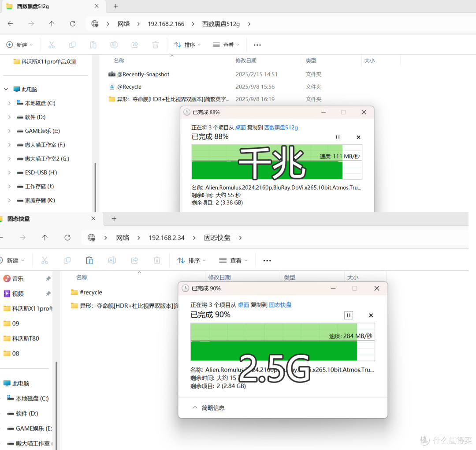
Task: Pause the 90% copy operation
Action: (349, 315)
